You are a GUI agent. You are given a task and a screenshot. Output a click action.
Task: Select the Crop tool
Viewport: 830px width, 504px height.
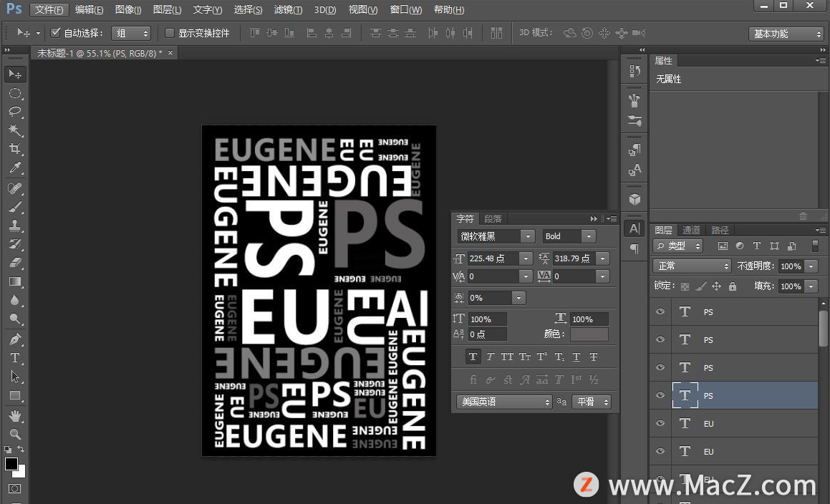click(15, 149)
